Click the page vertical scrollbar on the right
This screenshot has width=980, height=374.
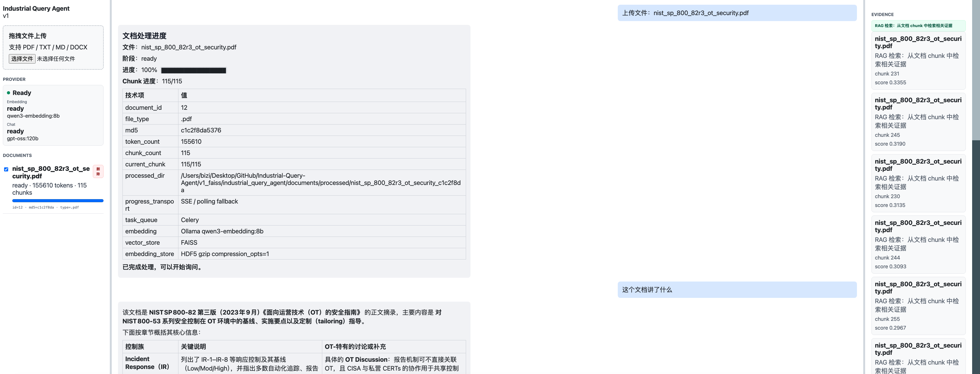click(976, 70)
